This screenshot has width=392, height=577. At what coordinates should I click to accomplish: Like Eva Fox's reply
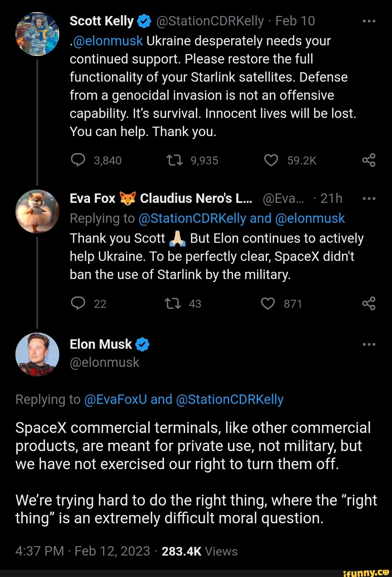[268, 303]
